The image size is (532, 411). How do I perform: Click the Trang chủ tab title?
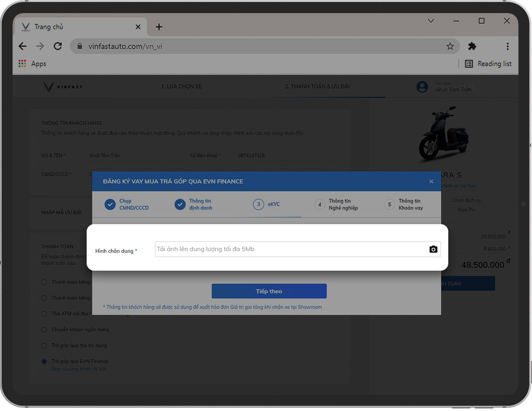click(49, 27)
